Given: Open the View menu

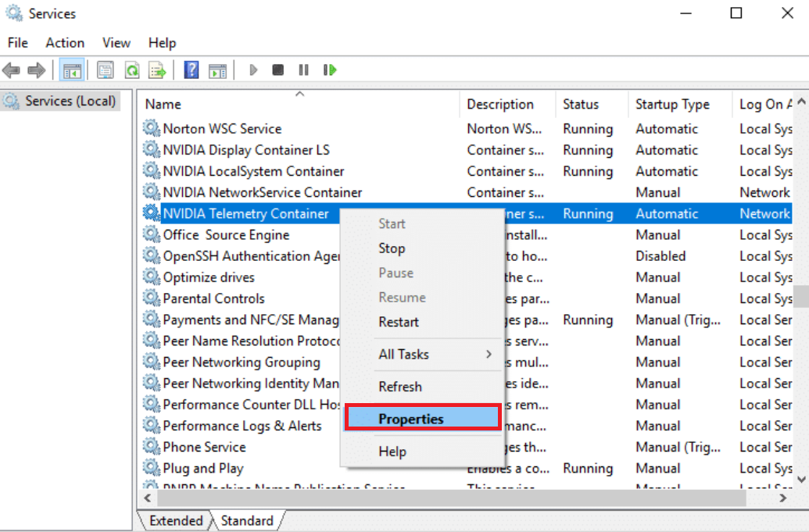Looking at the screenshot, I should [x=116, y=43].
